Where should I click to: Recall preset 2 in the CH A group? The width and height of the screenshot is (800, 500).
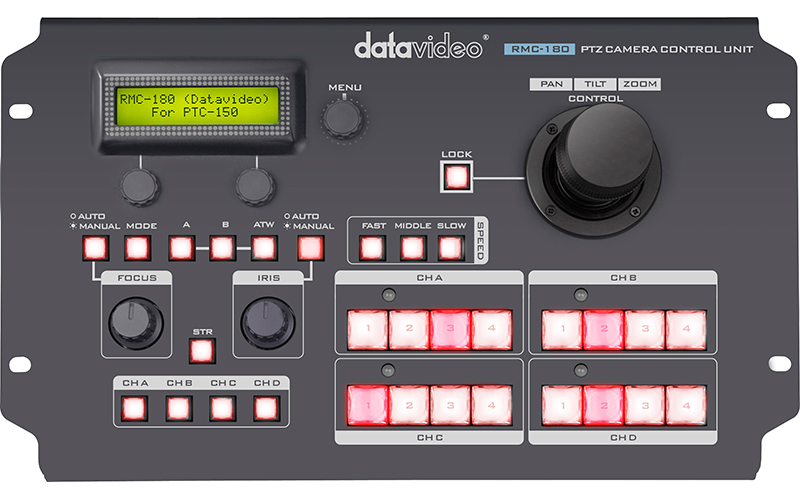(409, 329)
